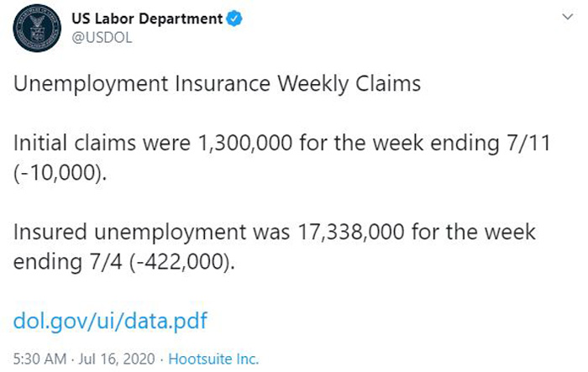Click the (-10,000) change value
Image resolution: width=588 pixels, height=372 pixels.
pyautogui.click(x=60, y=173)
